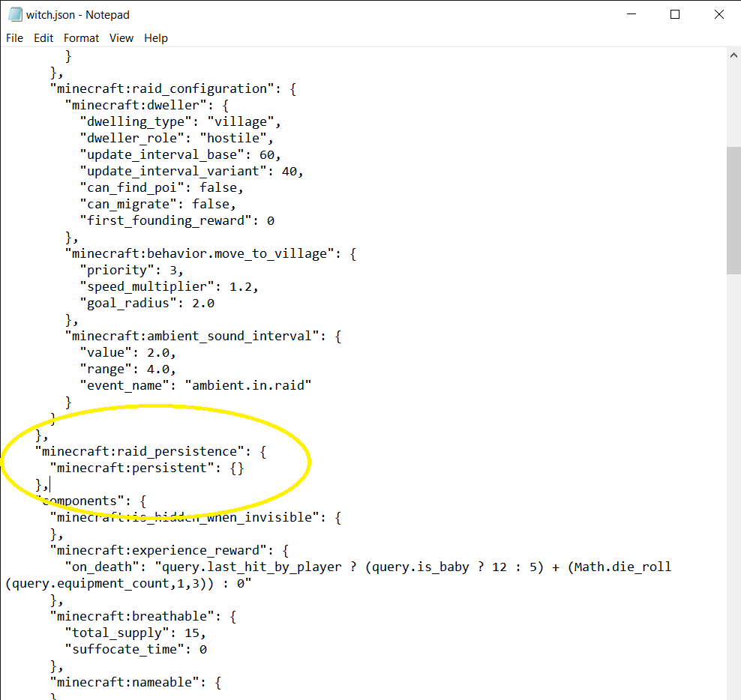741x700 pixels.
Task: Click the "minecraft:ambient_sound_interval" line
Action: (x=203, y=337)
